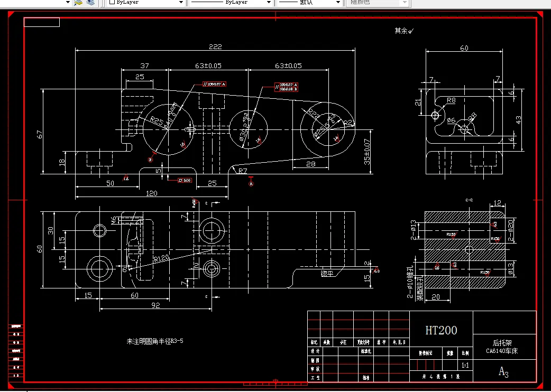This screenshot has height=392, width=551.
Task: Select the 20 dimension under section view
Action: pos(436,297)
